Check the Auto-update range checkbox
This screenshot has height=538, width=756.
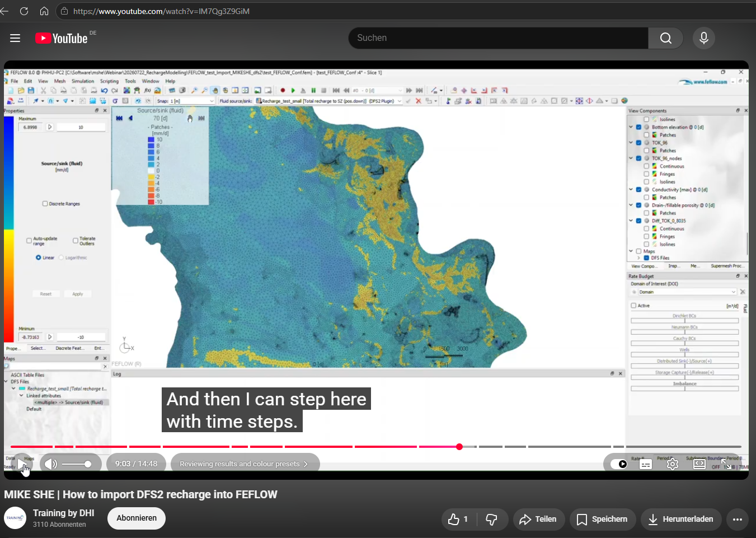click(x=29, y=241)
